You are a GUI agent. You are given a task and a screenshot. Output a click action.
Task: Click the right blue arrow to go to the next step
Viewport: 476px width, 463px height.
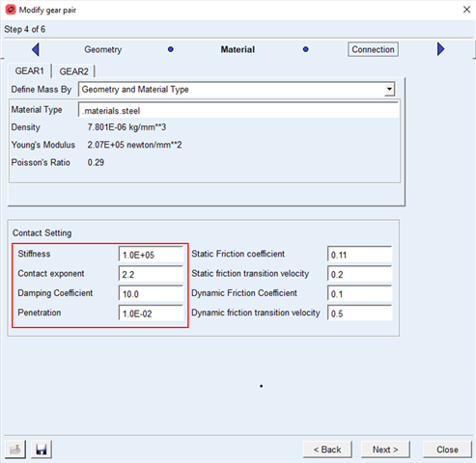tap(440, 49)
